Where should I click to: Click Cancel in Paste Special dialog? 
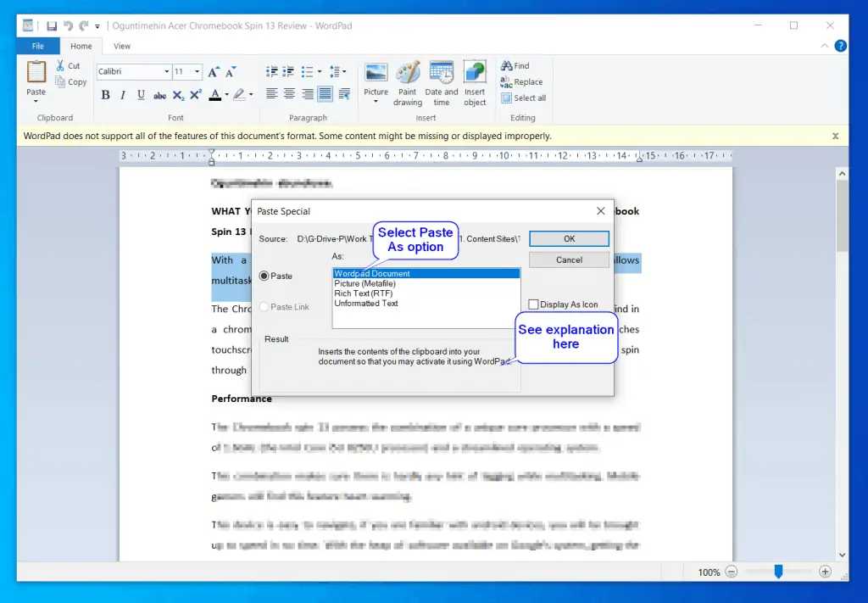click(569, 260)
